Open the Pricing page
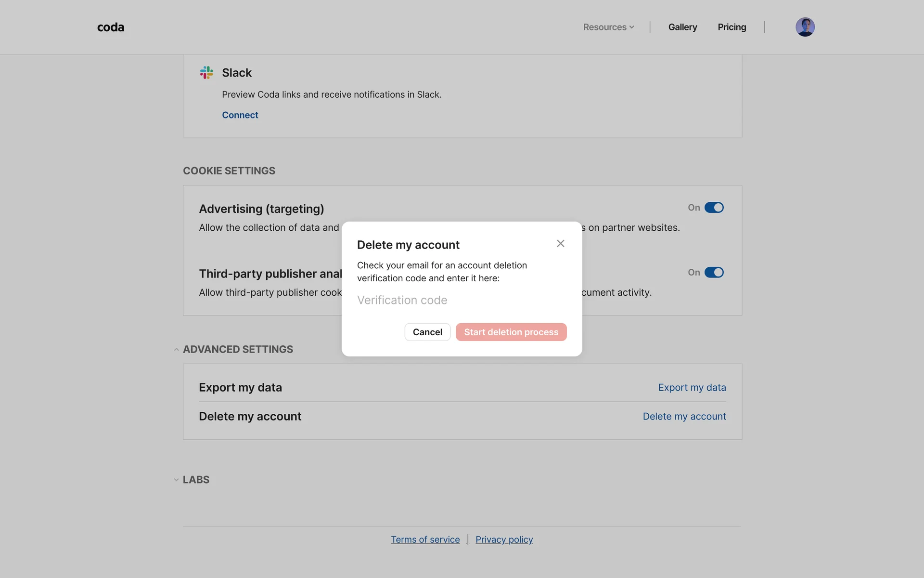 pyautogui.click(x=731, y=27)
